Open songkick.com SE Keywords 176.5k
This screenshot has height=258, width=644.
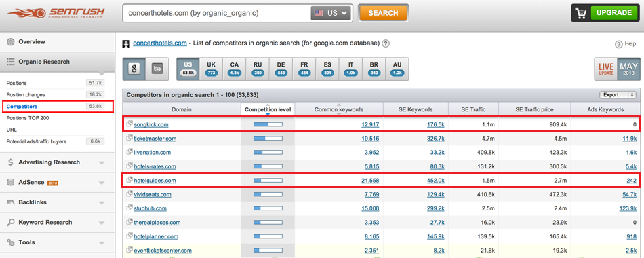click(x=436, y=124)
